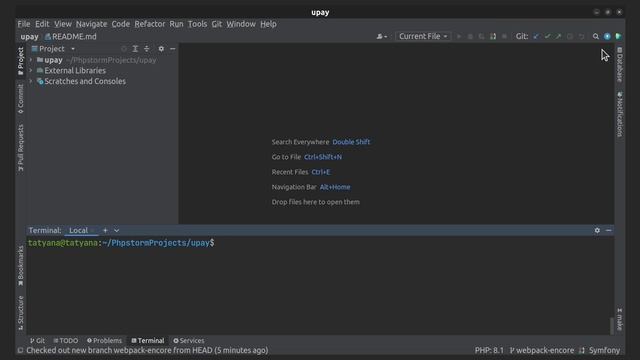Open the Search Everywhere magnifier icon
The width and height of the screenshot is (640, 360).
[x=596, y=36]
